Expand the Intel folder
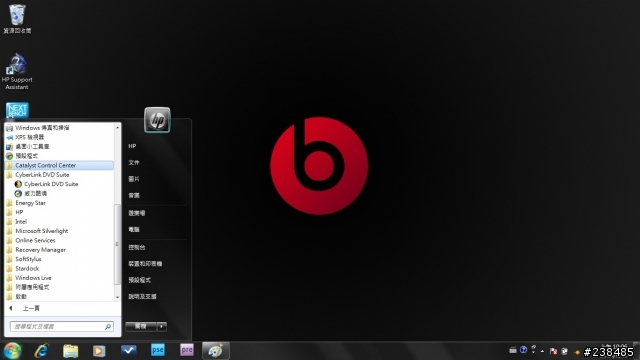This screenshot has height=360, width=640. 59,222
